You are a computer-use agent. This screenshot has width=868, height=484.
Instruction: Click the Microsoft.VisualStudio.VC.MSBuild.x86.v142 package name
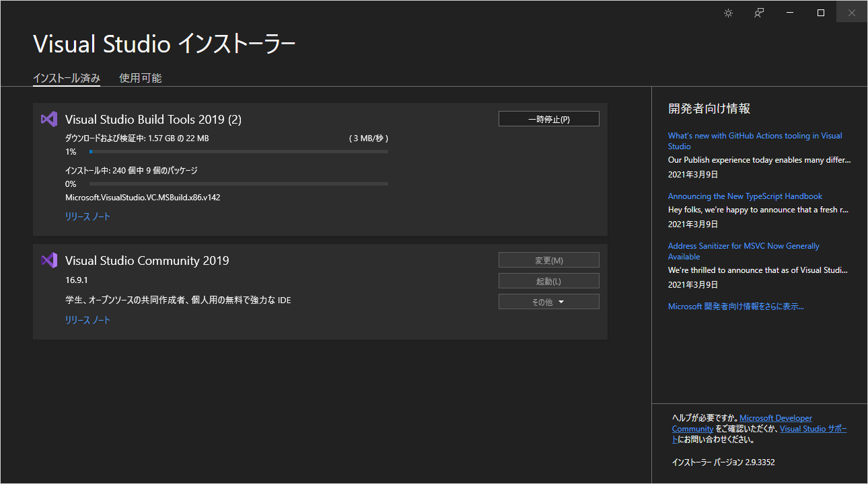143,198
